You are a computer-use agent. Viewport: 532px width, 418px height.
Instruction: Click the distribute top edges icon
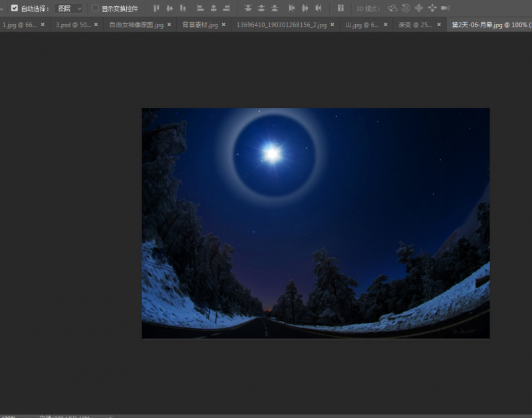tap(248, 9)
